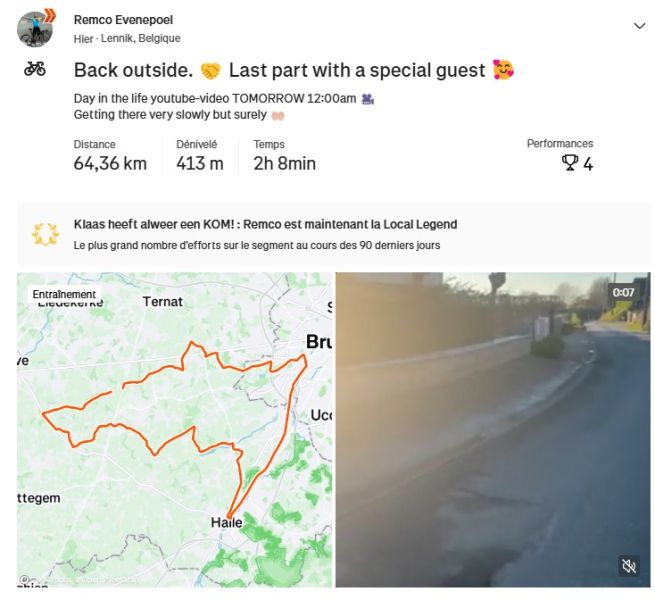
Task: Expand the activity options chevron
Action: pos(639,26)
